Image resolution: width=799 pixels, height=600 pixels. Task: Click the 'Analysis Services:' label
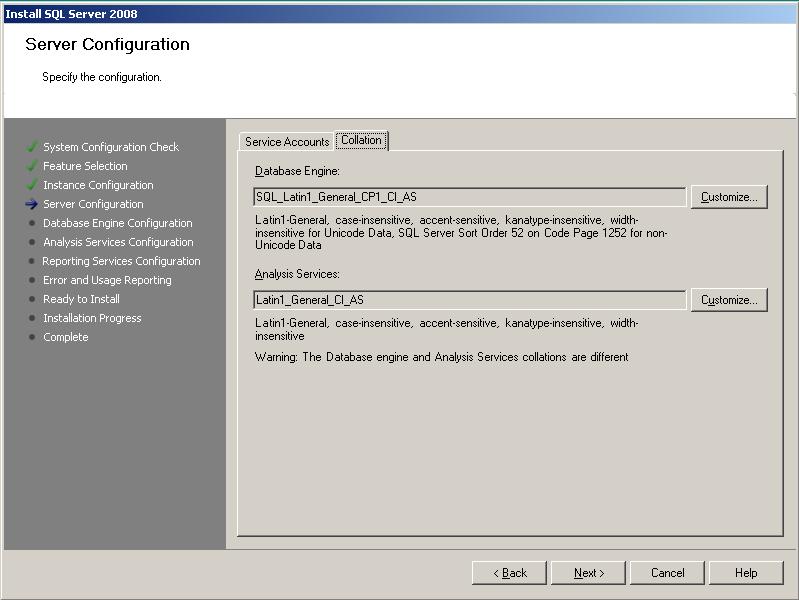[297, 274]
